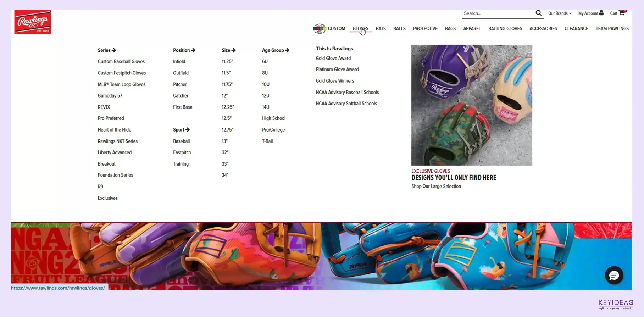Choose the 14U age group
644x317 pixels.
coord(266,107)
